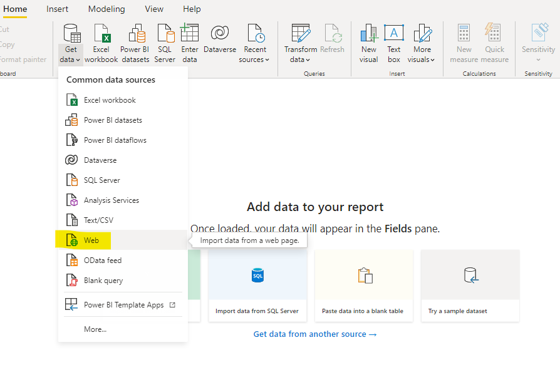Click the Format painter button
This screenshot has width=560, height=392.
point(23,59)
